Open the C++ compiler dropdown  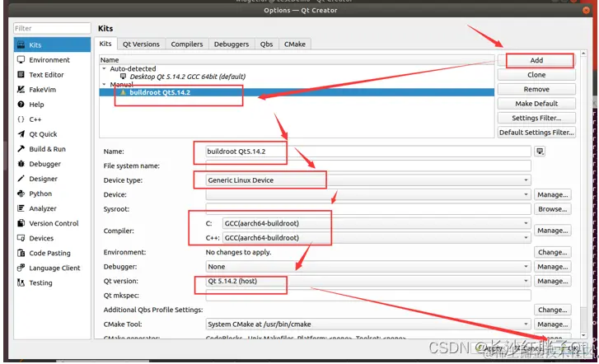coord(377,238)
